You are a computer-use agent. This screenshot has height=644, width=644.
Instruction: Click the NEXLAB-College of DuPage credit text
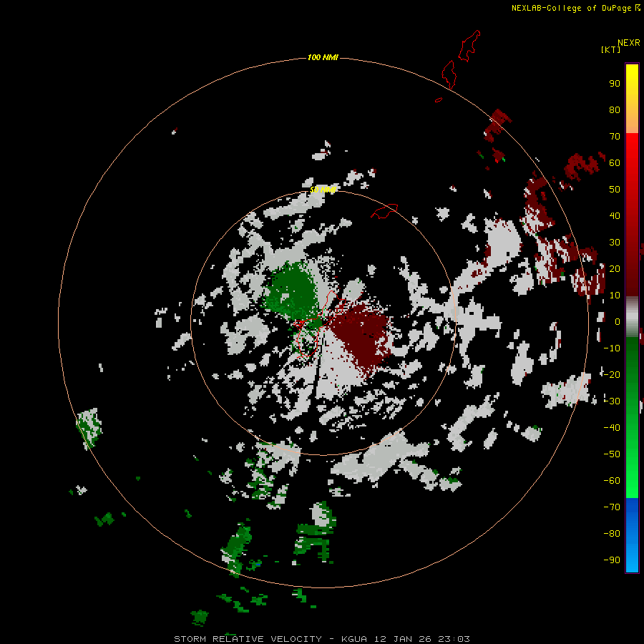pos(575,8)
